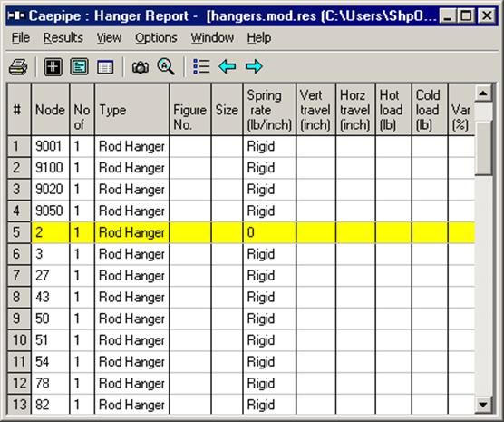Viewport: 504px width, 422px height.
Task: Open the black graphics window icon
Action: [x=53, y=66]
